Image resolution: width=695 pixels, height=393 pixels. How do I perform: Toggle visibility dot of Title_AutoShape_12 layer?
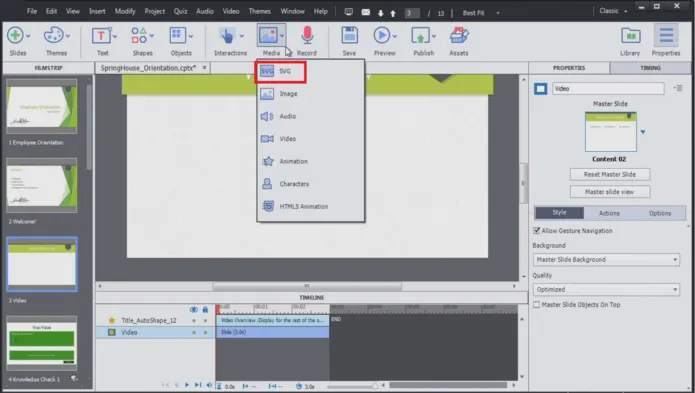tap(194, 320)
